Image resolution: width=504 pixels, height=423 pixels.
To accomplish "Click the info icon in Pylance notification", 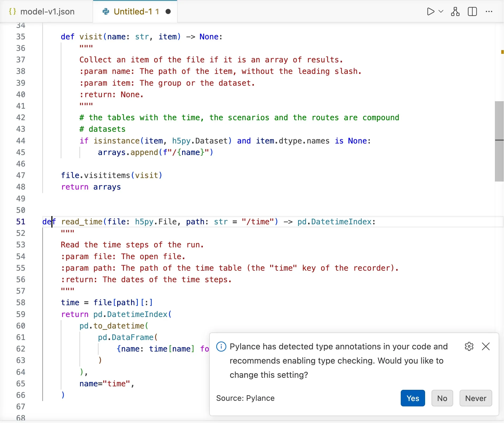I will pyautogui.click(x=221, y=347).
